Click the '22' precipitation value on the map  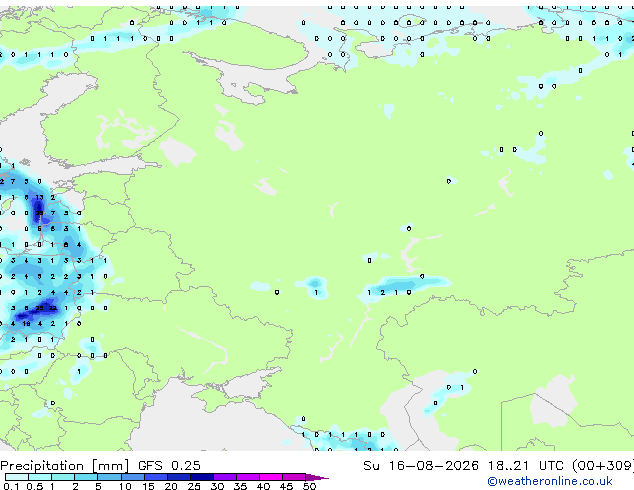(53, 308)
